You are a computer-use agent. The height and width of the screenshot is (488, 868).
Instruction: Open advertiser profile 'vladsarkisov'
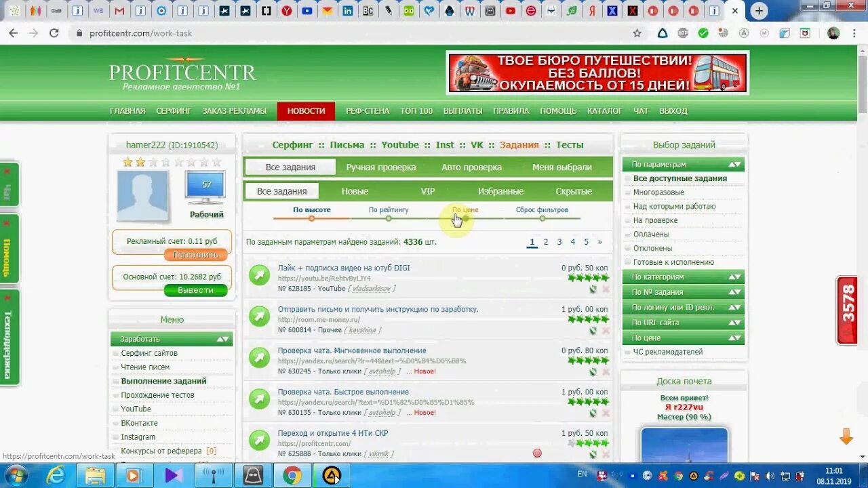pos(372,289)
